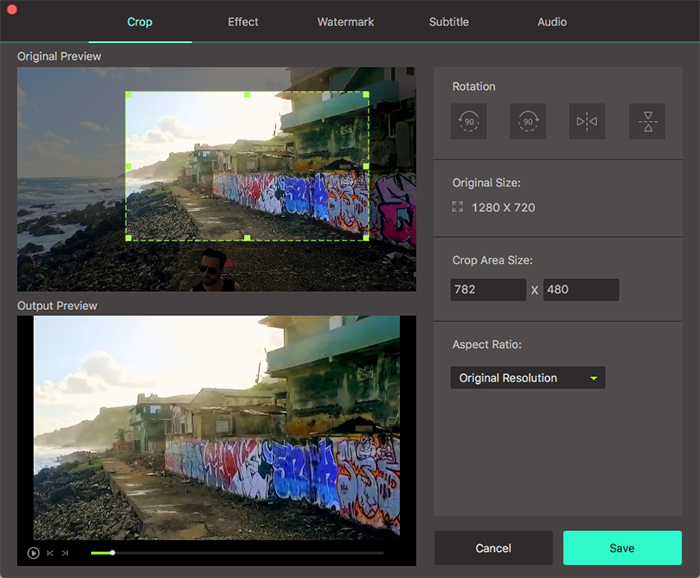
Task: Open the Aspect Ratio dropdown
Action: [x=527, y=378]
